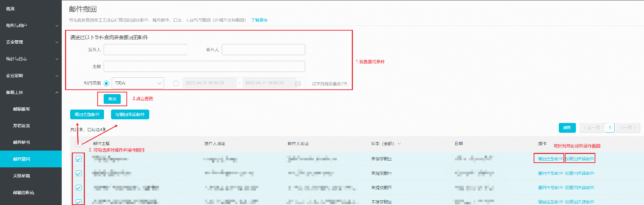
Task: Open the 了解更多 link
Action: coord(259,20)
